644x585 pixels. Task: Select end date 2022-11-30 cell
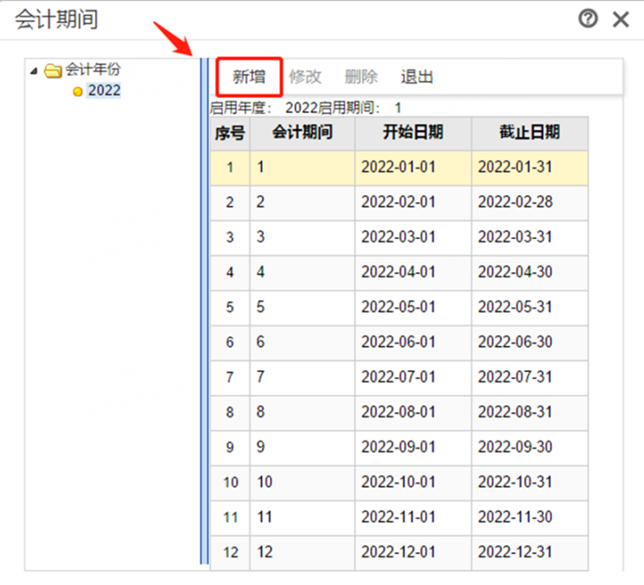(530, 518)
